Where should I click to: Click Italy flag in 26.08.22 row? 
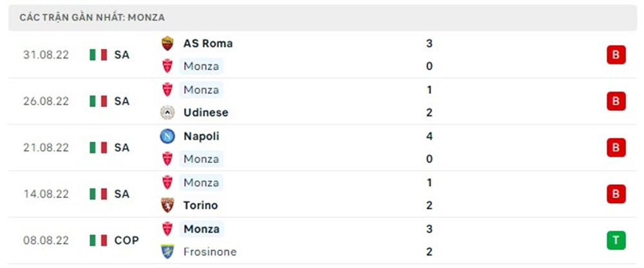coord(99,101)
